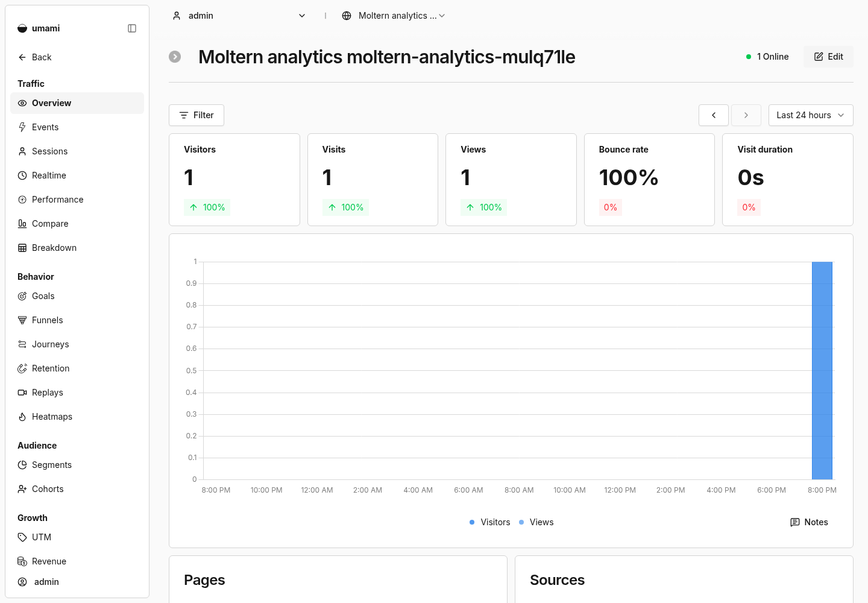Click the Retention magnet icon
The height and width of the screenshot is (603, 868).
22,368
